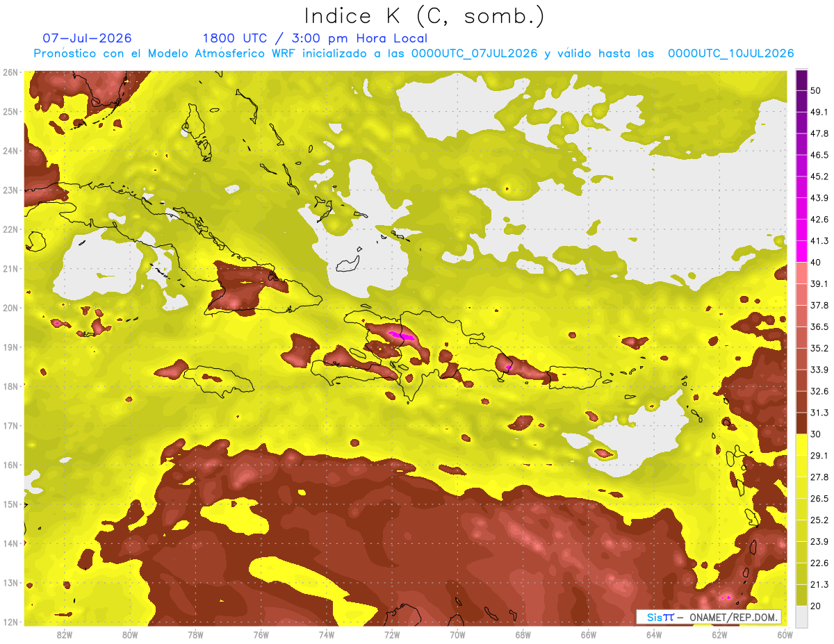The width and height of the screenshot is (834, 644).
Task: Click the date '07-Jul-2026'
Action: pos(87,38)
